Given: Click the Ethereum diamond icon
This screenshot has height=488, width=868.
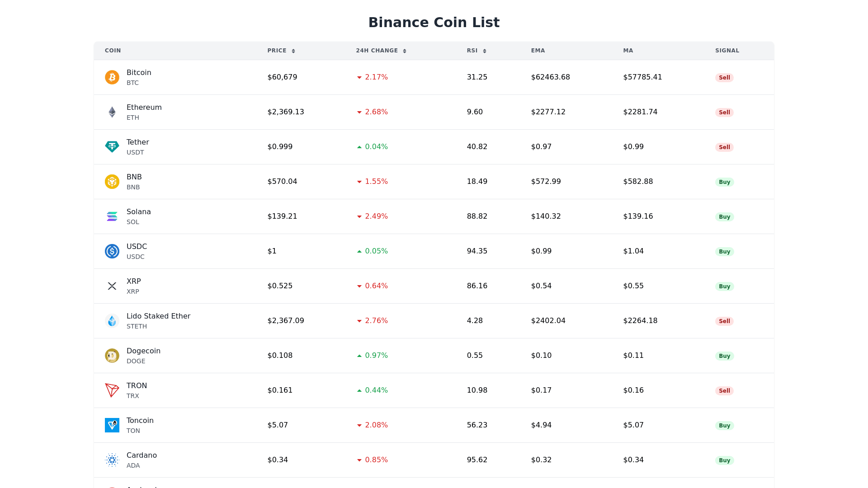Looking at the screenshot, I should coord(112,112).
